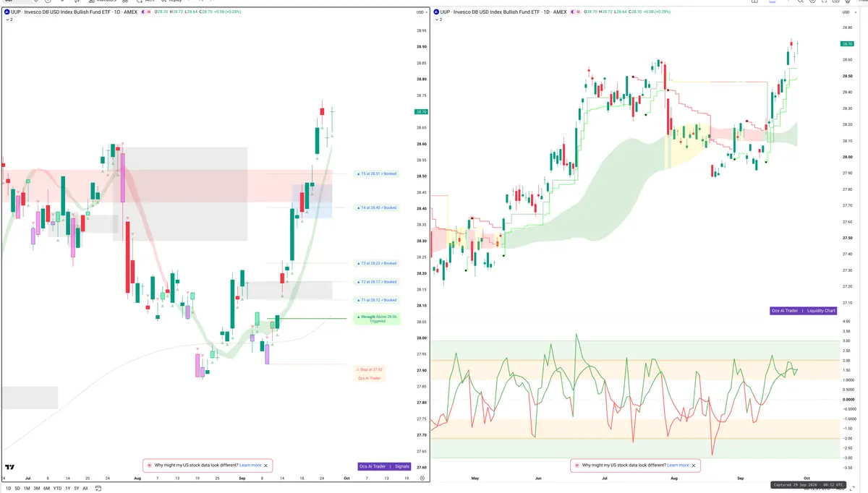Click the Jun label on right chart time axis
This screenshot has width=868, height=493.
pyautogui.click(x=538, y=478)
